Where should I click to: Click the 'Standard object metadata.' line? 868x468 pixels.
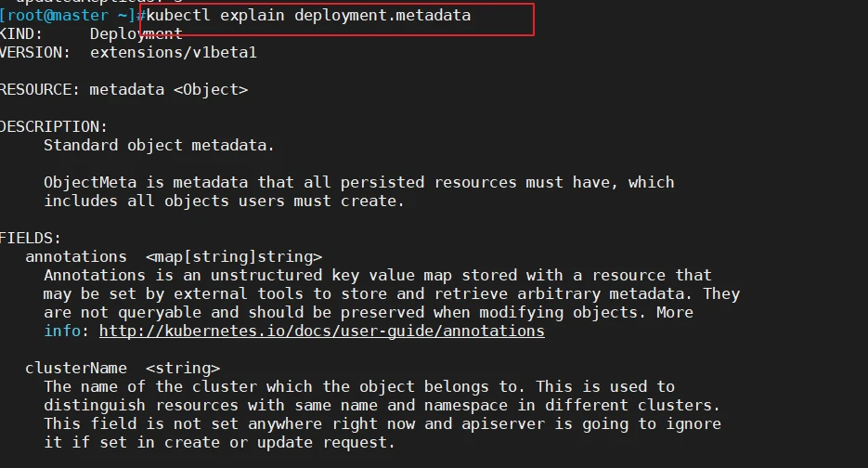pyautogui.click(x=159, y=146)
